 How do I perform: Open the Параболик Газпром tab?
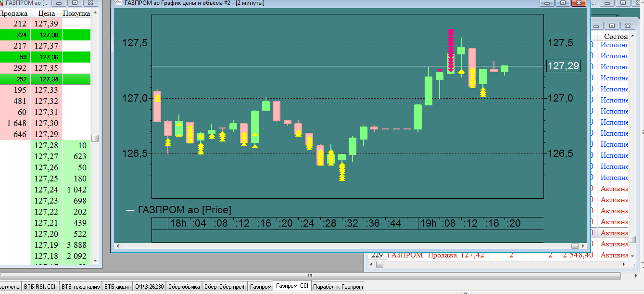[338, 286]
